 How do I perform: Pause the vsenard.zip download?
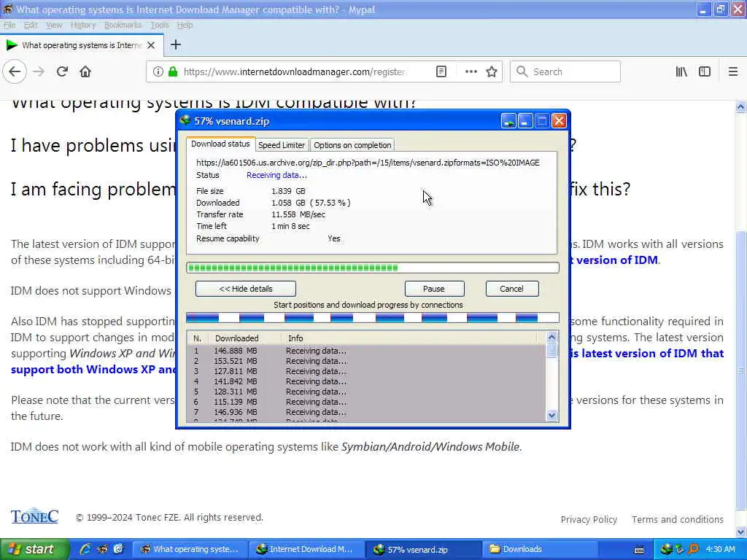coord(434,289)
